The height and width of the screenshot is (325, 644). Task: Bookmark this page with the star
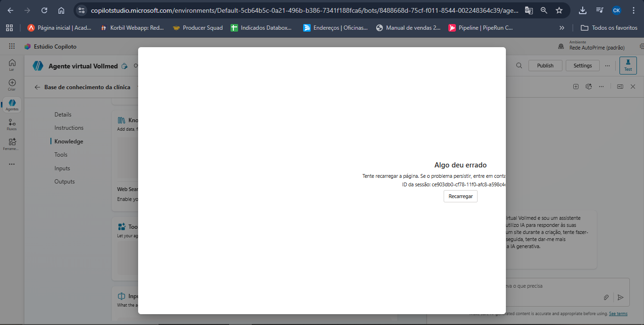559,10
